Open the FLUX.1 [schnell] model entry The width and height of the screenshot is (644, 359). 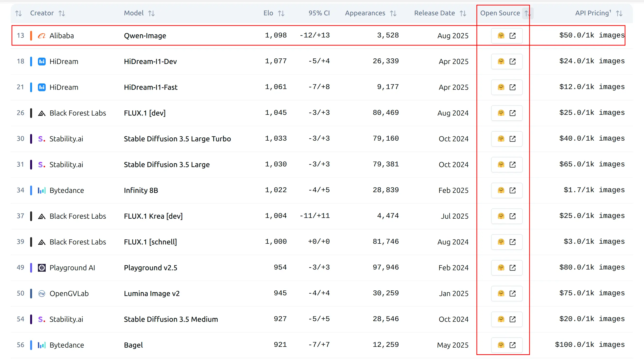click(x=150, y=242)
